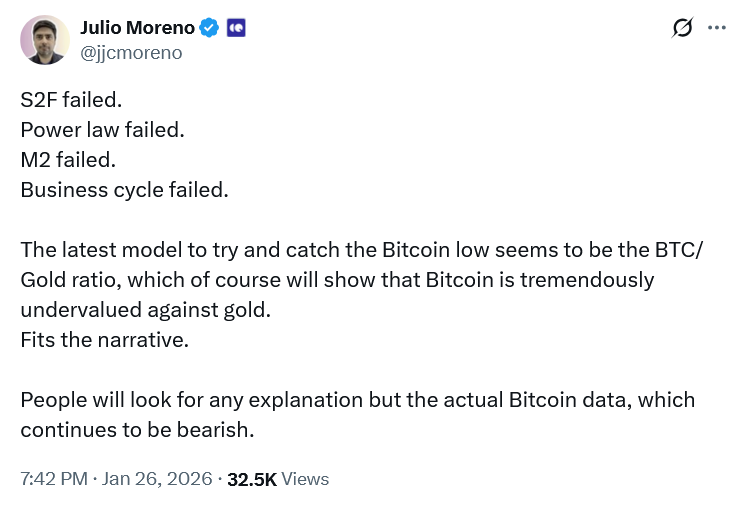Open the @jjcmoreno handle link
The image size is (748, 506).
tap(131, 52)
